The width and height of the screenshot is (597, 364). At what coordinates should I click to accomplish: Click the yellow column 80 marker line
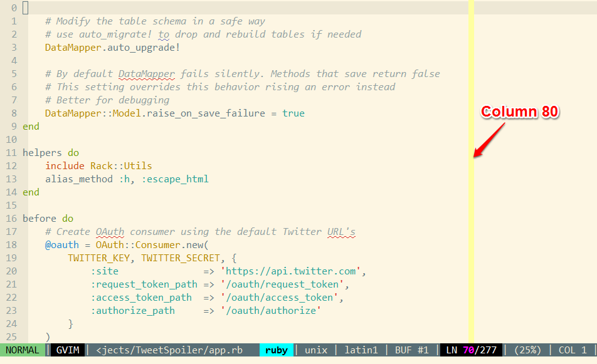coord(471,188)
